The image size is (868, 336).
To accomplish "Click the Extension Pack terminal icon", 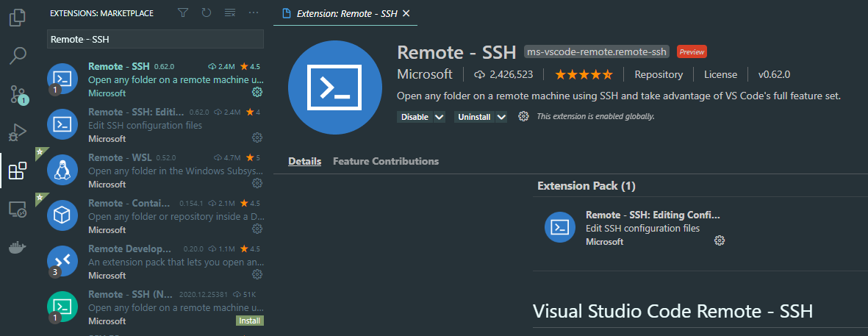I will pyautogui.click(x=560, y=227).
